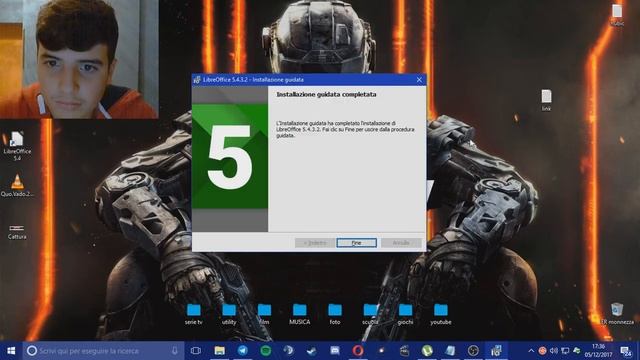Open the utility folder on desktop
The image size is (640, 360).
[x=229, y=314]
